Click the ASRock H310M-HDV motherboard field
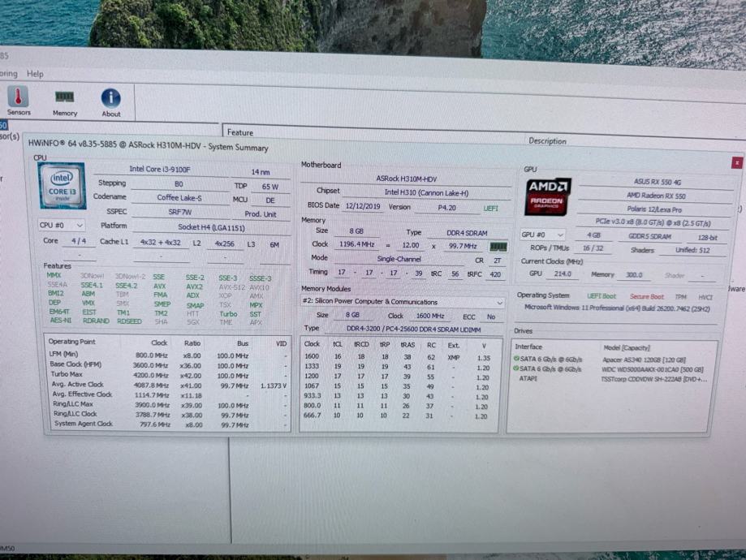Image resolution: width=746 pixels, height=560 pixels. pyautogui.click(x=407, y=179)
